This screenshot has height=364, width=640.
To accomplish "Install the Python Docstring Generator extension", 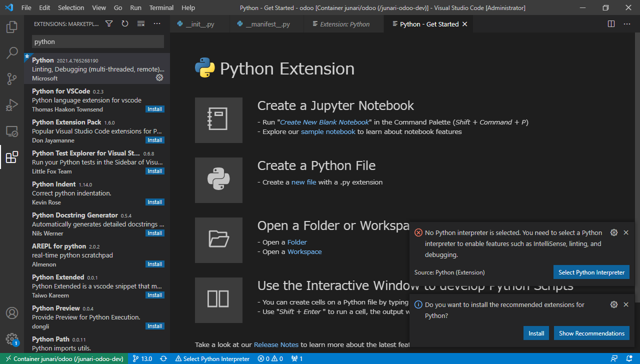I will [x=155, y=233].
